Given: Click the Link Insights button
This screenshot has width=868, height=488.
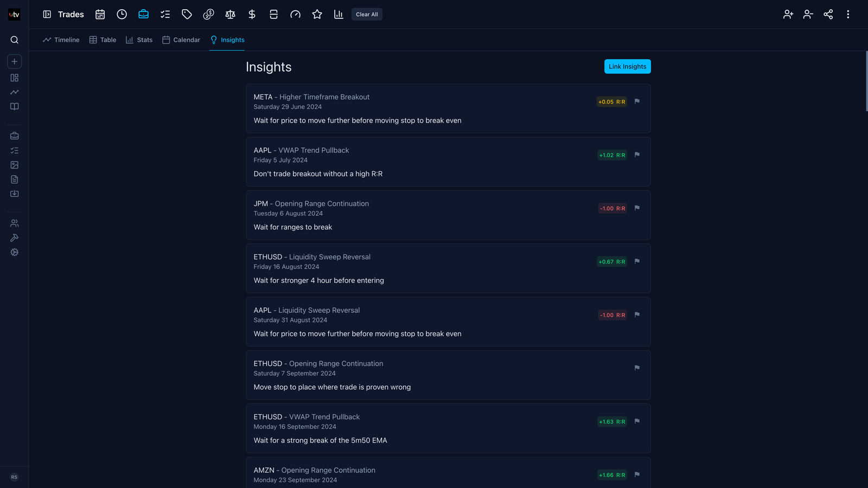Looking at the screenshot, I should tap(627, 66).
